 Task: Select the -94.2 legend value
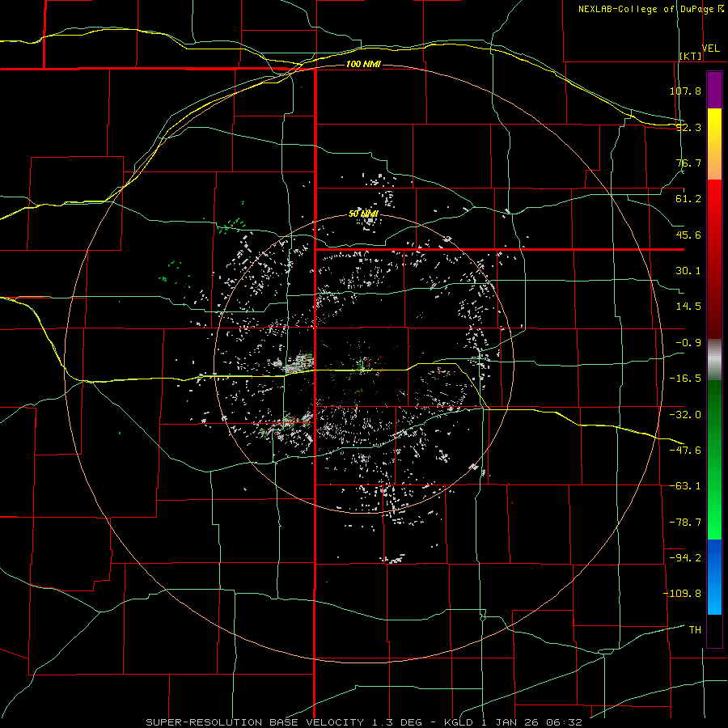pos(685,558)
